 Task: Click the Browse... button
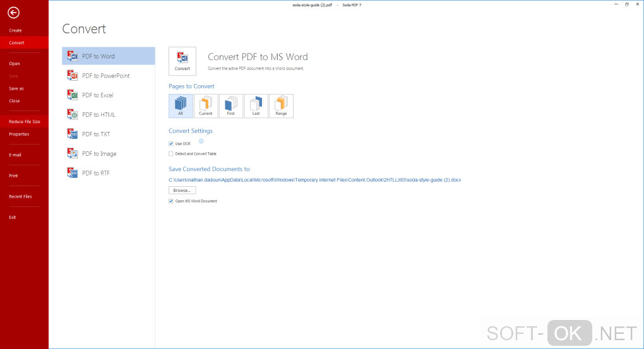182,191
